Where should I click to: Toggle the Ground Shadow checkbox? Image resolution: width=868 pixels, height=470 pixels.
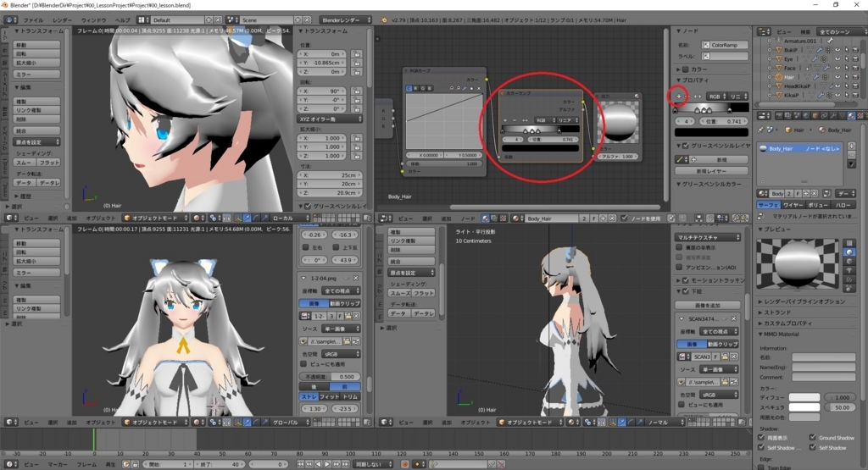pyautogui.click(x=813, y=437)
